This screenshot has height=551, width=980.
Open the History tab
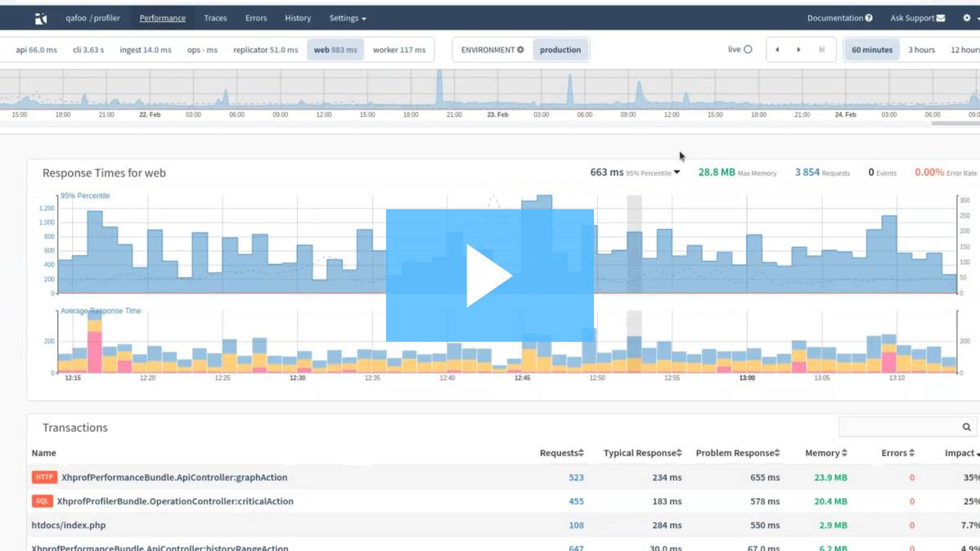[298, 18]
